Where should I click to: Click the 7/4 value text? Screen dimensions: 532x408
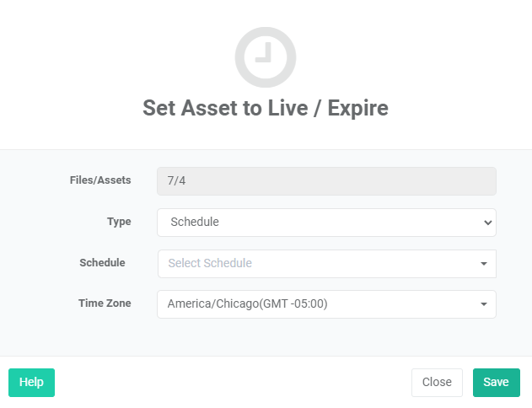(x=176, y=180)
